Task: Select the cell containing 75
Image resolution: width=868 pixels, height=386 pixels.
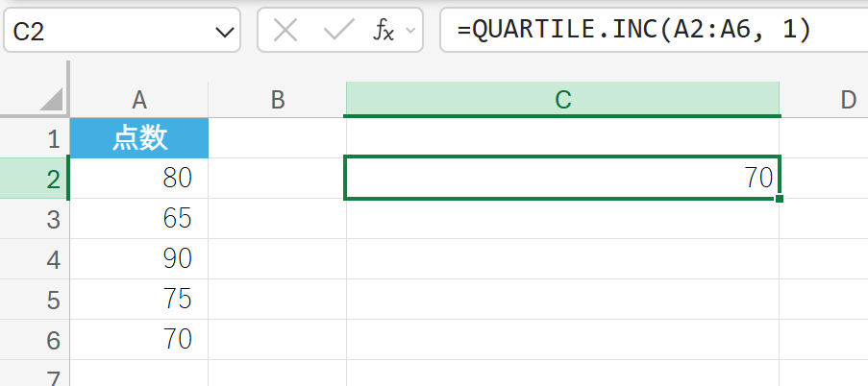Action: pos(139,300)
